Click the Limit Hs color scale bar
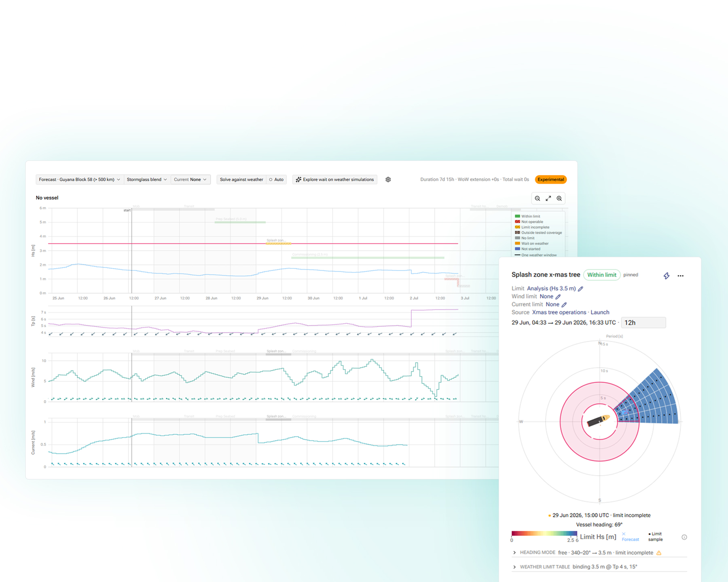The image size is (728, 582). [x=544, y=534]
